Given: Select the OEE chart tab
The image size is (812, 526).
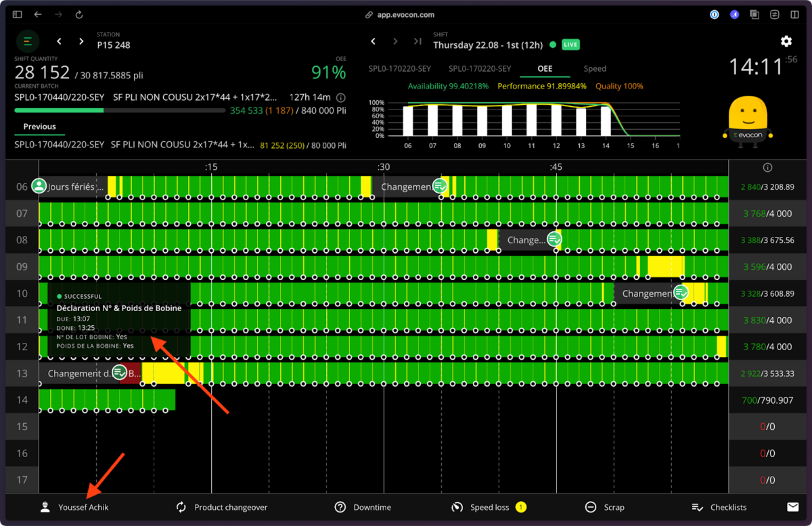Looking at the screenshot, I should pos(545,68).
